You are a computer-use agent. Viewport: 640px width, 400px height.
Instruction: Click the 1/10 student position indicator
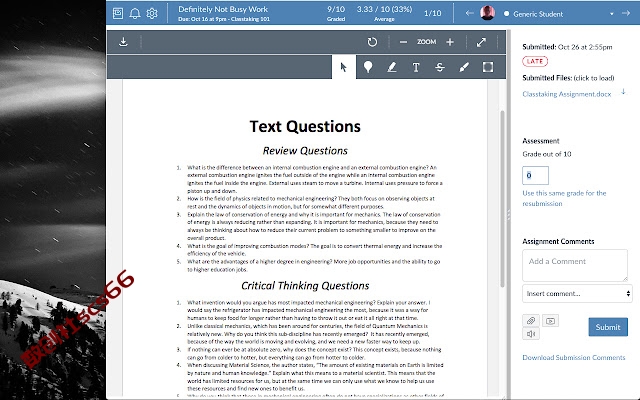coord(432,13)
